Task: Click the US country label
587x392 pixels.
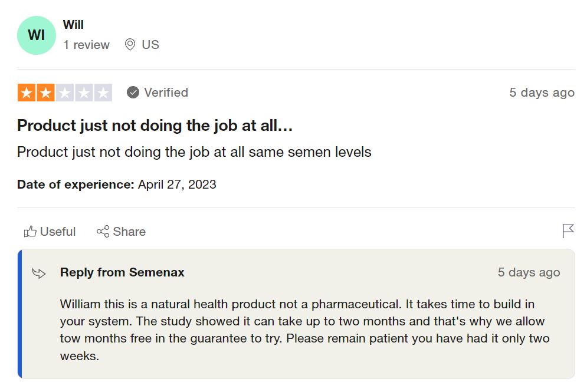Action: [x=150, y=45]
